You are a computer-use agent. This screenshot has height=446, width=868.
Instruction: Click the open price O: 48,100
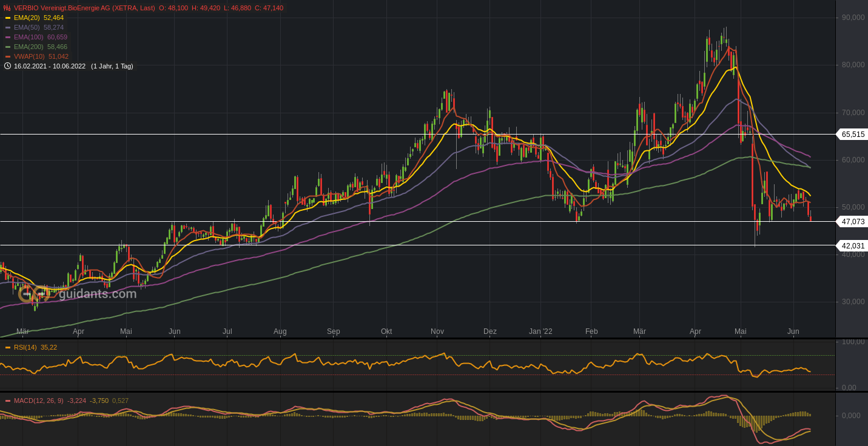173,8
